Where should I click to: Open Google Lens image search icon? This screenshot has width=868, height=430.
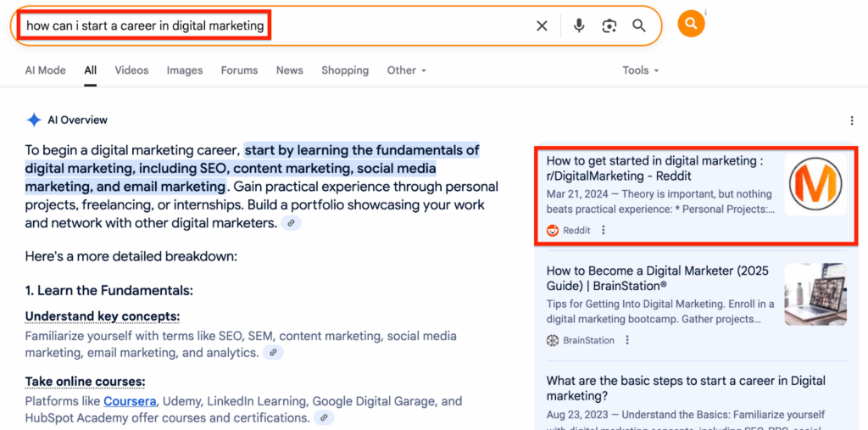pos(609,26)
